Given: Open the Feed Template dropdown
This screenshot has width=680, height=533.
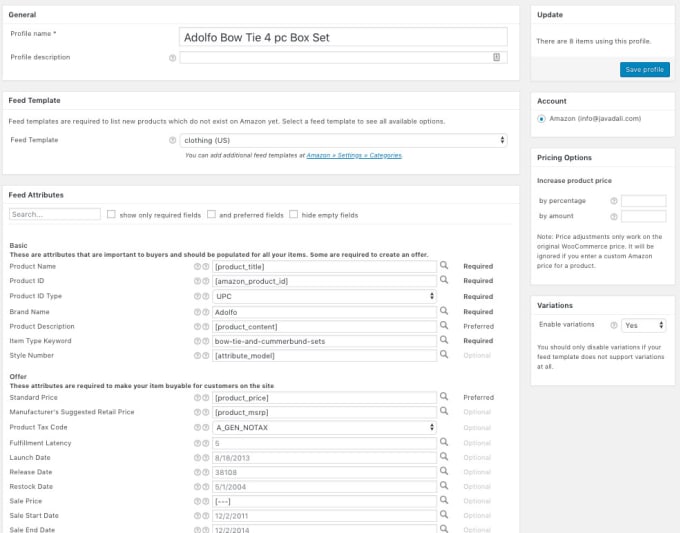Looking at the screenshot, I should click(343, 140).
